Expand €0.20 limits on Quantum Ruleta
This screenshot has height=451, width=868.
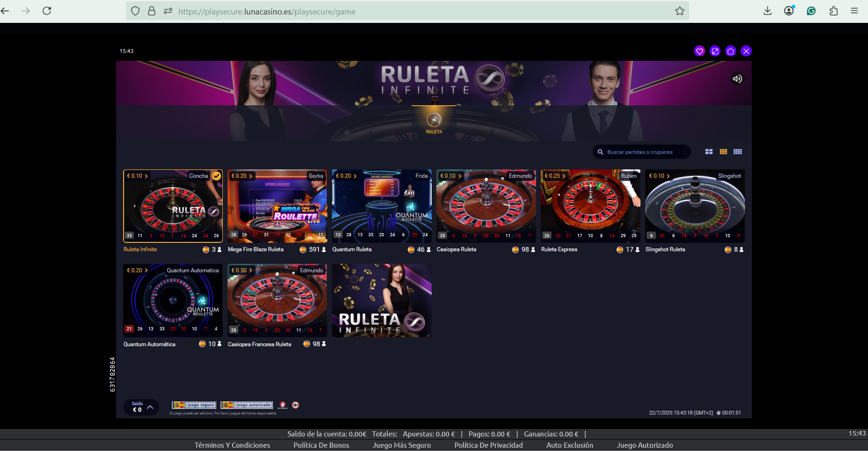(346, 176)
